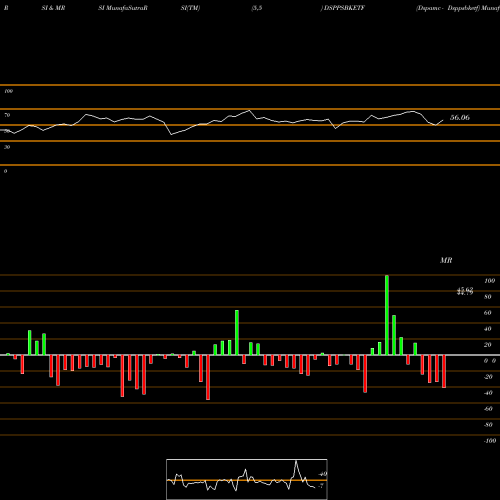Click the RSI value 56.06

click(x=460, y=117)
